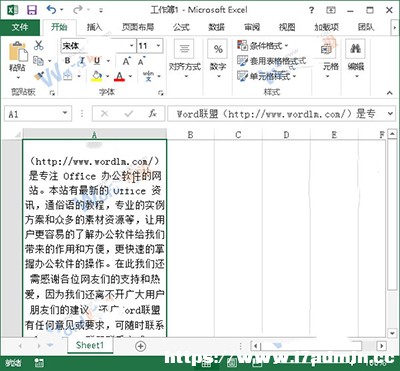Image resolution: width=400 pixels, height=371 pixels.
Task: Toggle Bold formatting
Action: 68,61
